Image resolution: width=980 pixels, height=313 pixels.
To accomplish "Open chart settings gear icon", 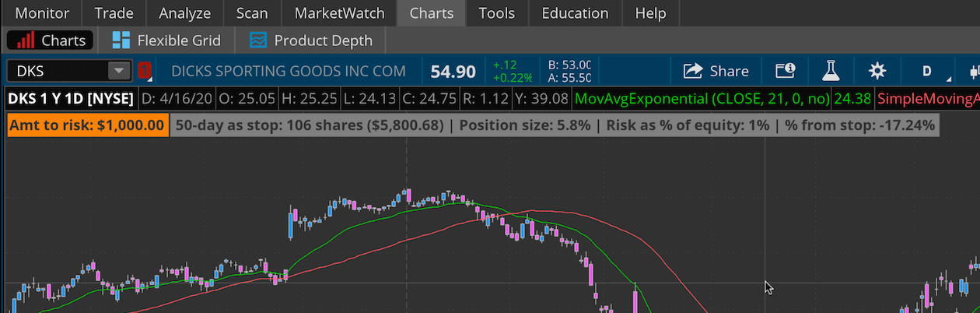I will pos(877,72).
